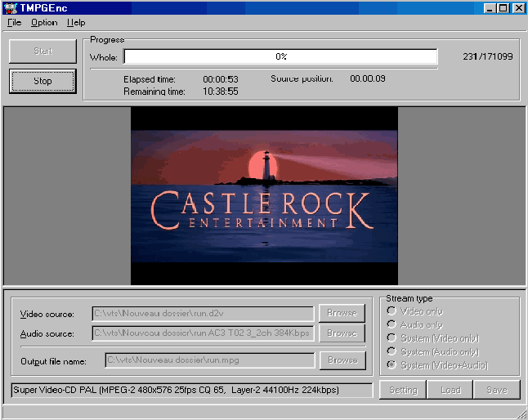Click the frame counter 231/171099
Viewport: 528px width, 420px height.
488,56
